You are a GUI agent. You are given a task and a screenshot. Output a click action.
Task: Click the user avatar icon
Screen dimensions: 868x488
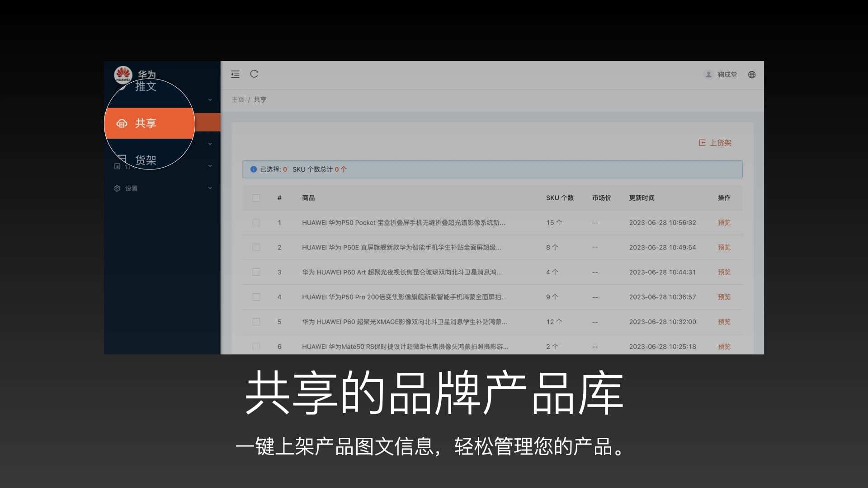708,75
